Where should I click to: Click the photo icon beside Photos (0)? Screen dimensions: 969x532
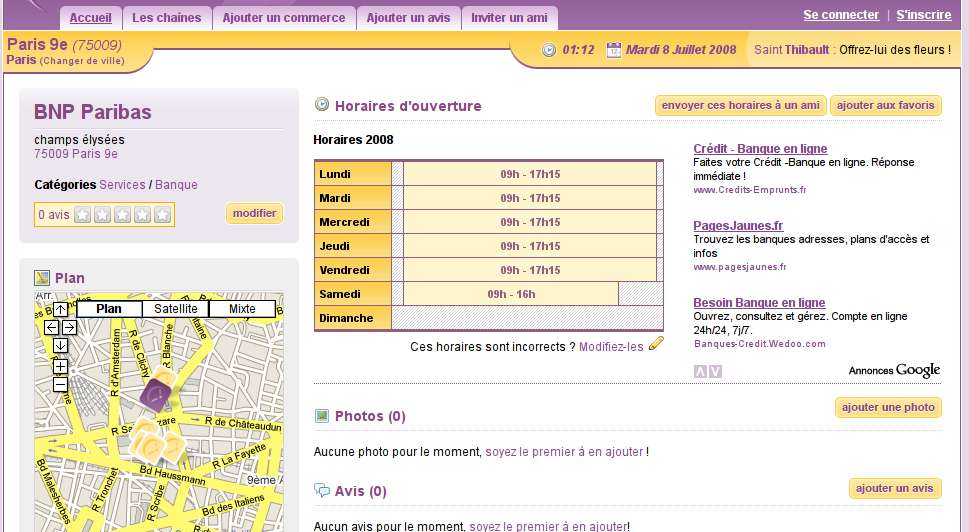(x=322, y=416)
